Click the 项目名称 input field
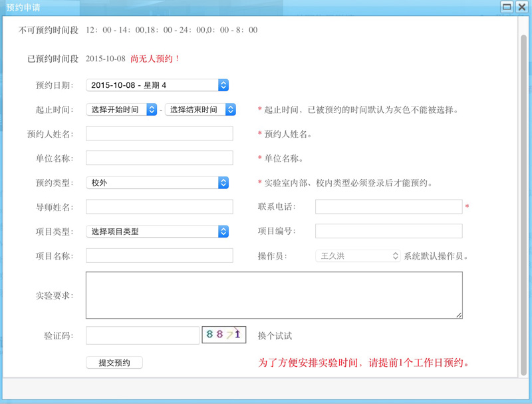532x404 pixels. click(160, 256)
